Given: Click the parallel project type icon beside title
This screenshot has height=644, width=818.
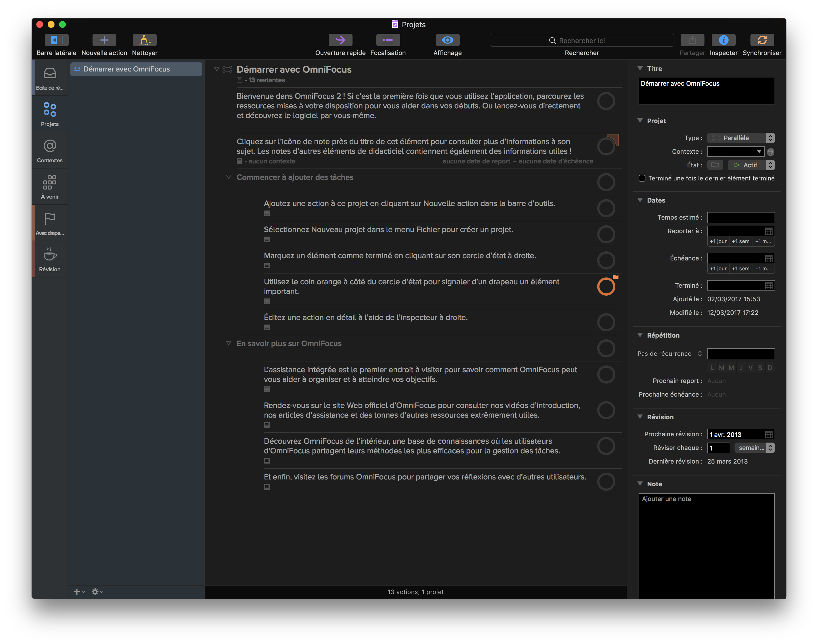Looking at the screenshot, I should click(x=227, y=70).
